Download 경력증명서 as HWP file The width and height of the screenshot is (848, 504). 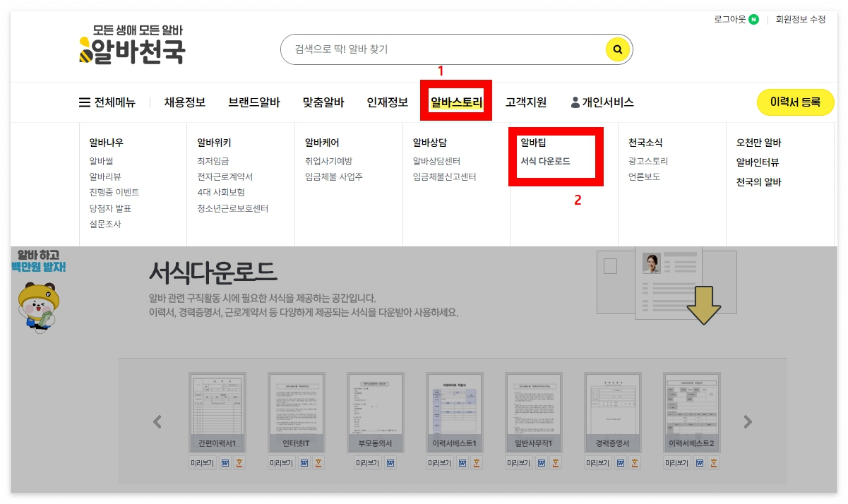point(635,463)
